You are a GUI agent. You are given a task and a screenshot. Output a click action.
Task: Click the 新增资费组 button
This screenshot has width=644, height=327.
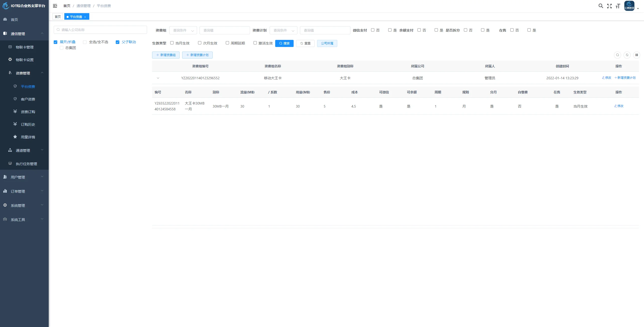tap(166, 55)
